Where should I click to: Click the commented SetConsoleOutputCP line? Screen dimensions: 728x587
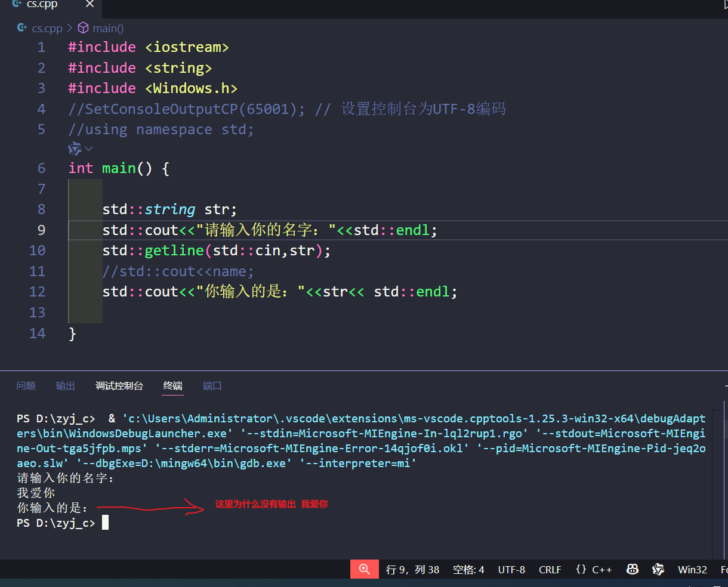[x=287, y=109]
